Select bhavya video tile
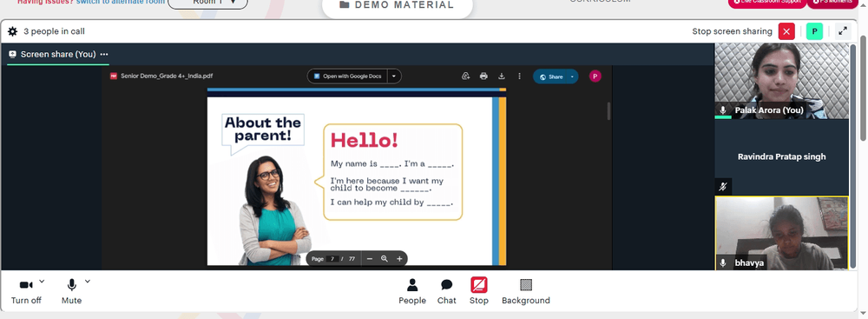This screenshot has height=319, width=868. click(x=781, y=233)
